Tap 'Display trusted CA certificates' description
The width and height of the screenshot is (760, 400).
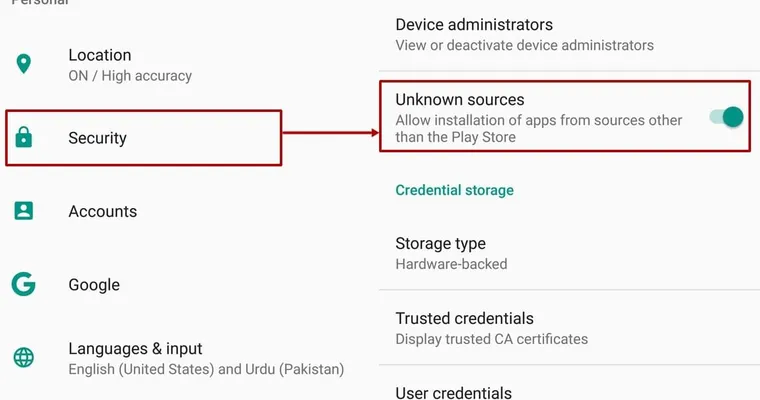(x=491, y=339)
